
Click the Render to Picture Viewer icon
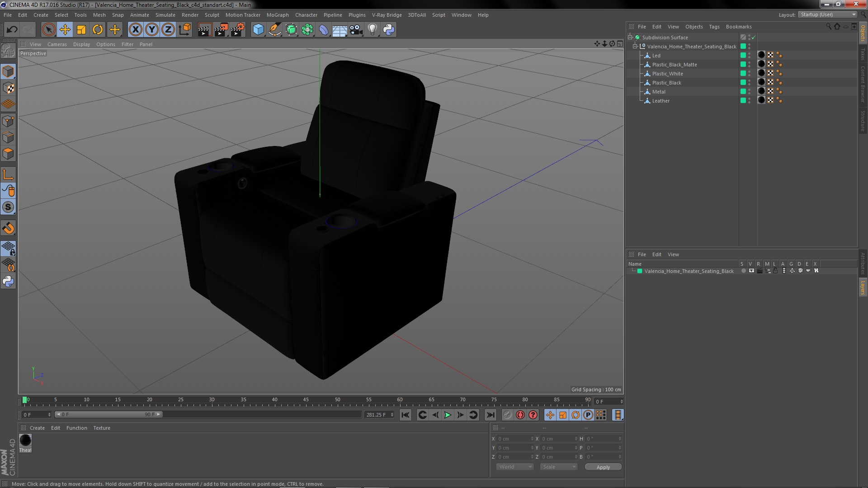point(221,30)
